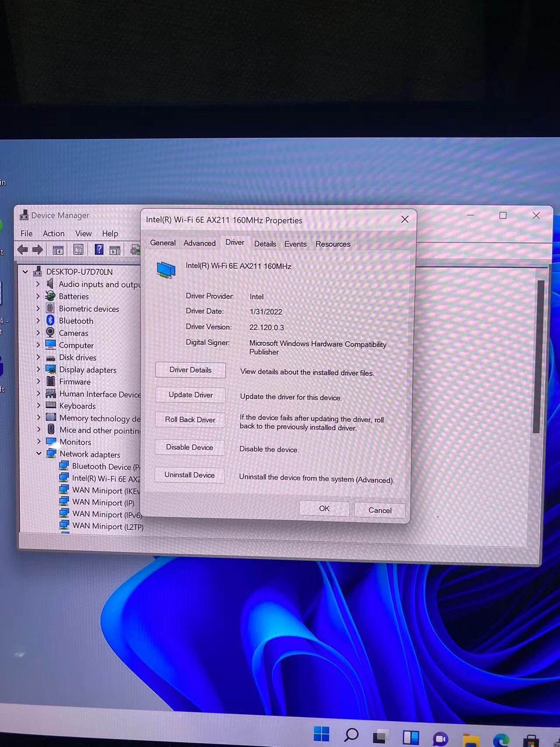Click Cancel in the Properties dialog
Image resolution: width=560 pixels, height=747 pixels.
coord(380,510)
